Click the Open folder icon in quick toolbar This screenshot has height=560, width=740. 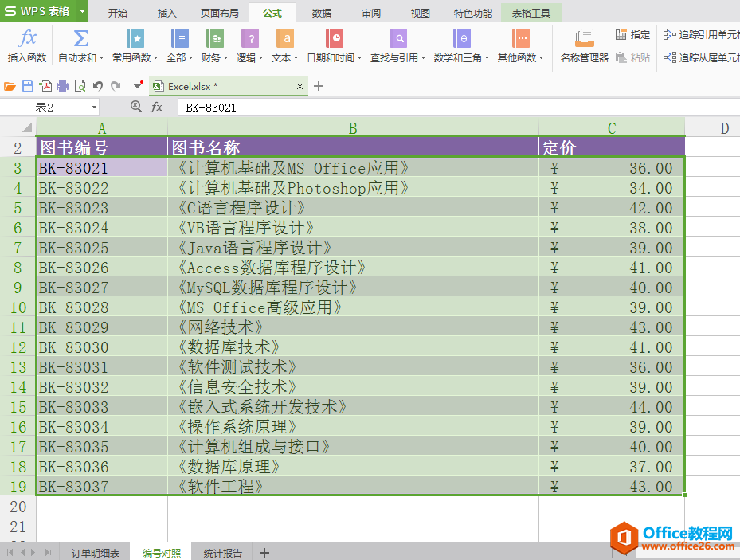pos(10,86)
